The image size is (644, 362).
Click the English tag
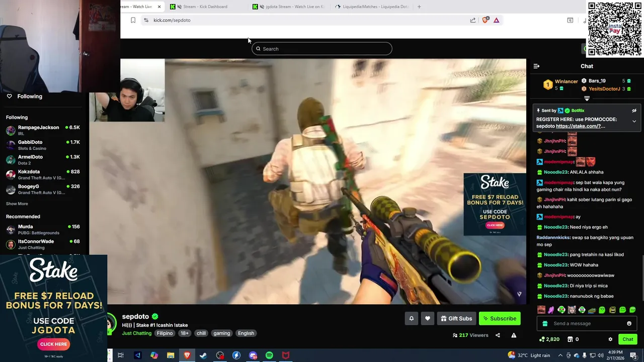click(x=246, y=333)
